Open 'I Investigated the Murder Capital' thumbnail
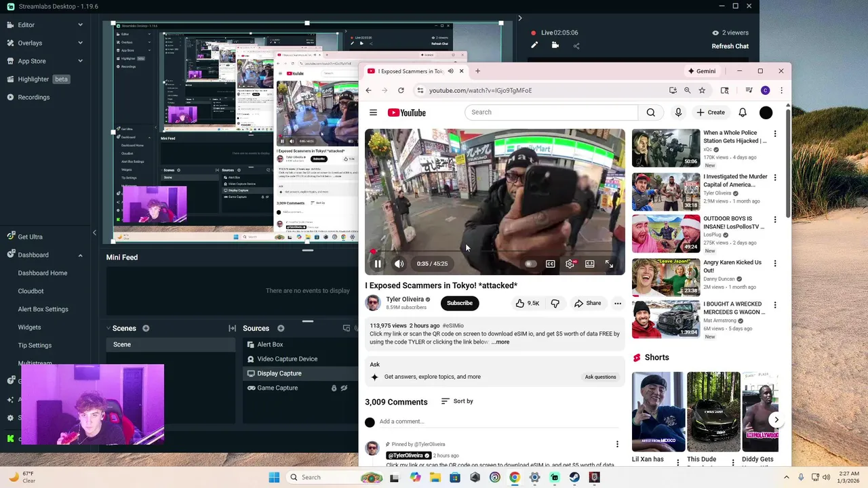The image size is (868, 488). 666,192
